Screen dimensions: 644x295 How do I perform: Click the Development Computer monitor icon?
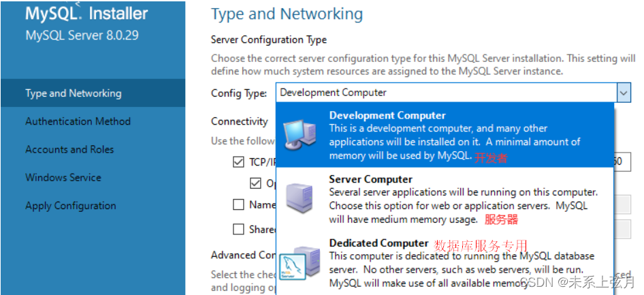300,134
